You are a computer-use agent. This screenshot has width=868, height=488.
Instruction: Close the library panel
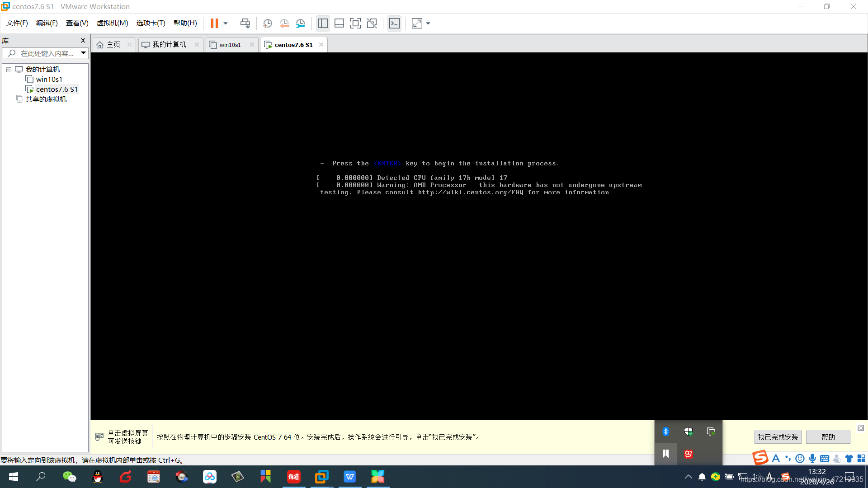[83, 40]
